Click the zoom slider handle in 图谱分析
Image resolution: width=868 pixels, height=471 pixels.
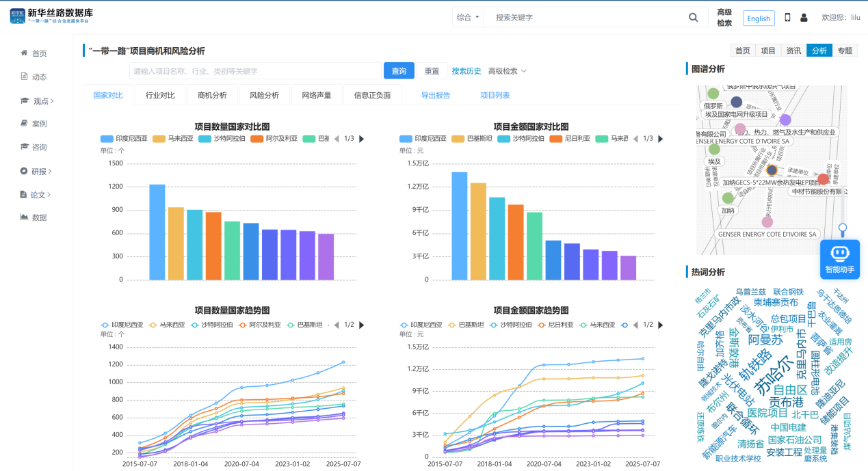(x=843, y=227)
